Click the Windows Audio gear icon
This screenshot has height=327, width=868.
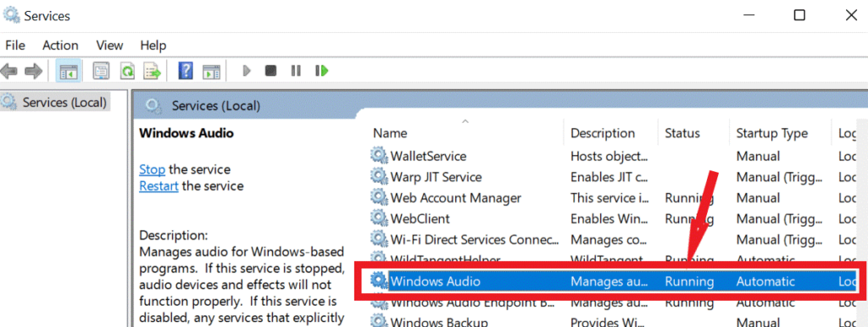(379, 281)
